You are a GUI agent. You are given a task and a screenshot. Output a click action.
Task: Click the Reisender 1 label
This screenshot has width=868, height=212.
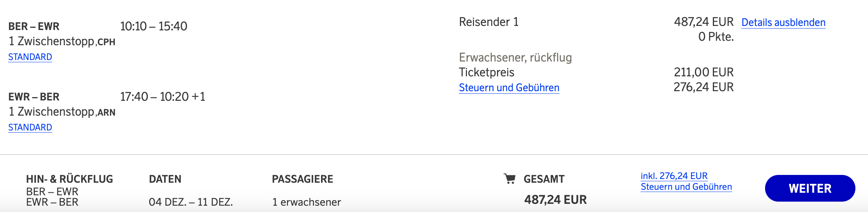coord(488,22)
